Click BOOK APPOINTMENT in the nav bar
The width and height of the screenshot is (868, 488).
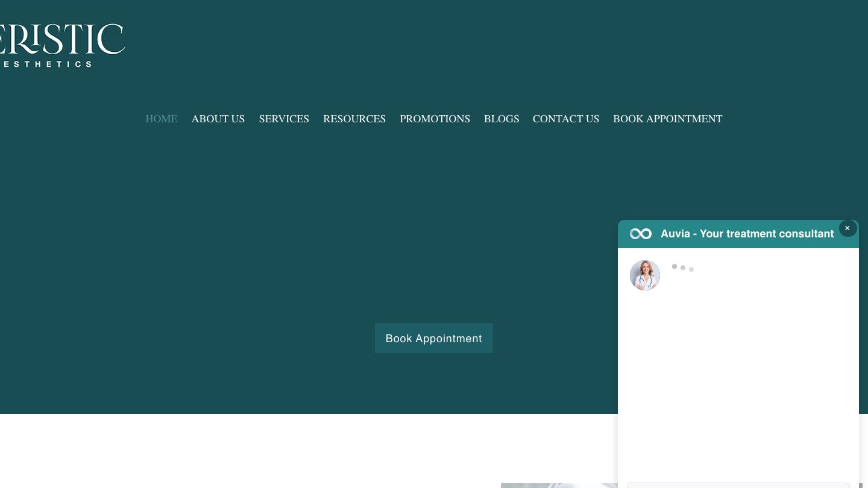click(667, 119)
